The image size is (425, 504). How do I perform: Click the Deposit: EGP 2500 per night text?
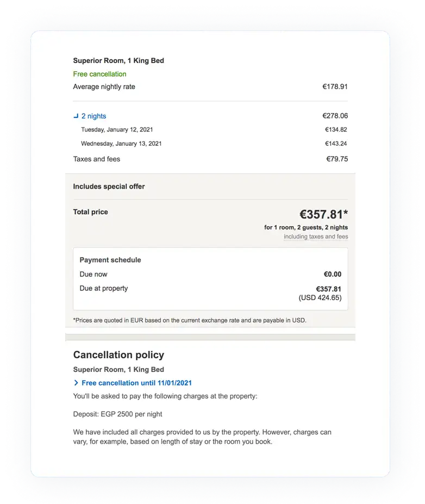tap(117, 414)
